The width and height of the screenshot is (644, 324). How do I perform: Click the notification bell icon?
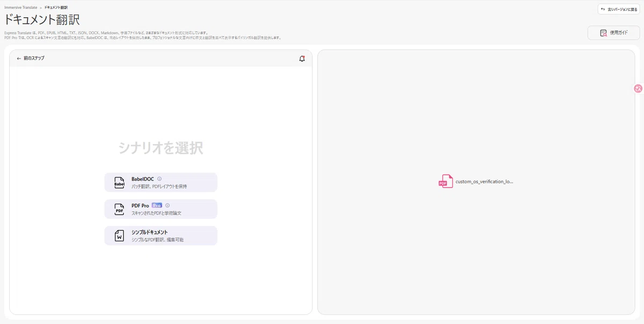302,59
